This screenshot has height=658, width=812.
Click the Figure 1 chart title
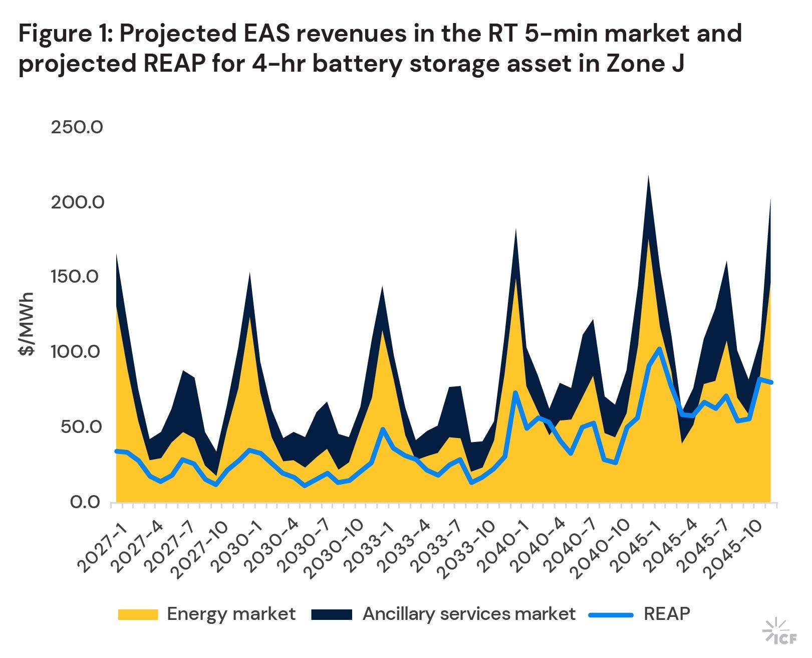click(380, 49)
